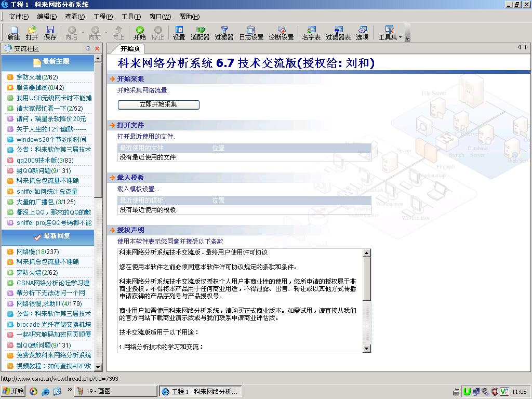
Task: Expand the quick launch chevron on taskbar
Action: click(70, 390)
